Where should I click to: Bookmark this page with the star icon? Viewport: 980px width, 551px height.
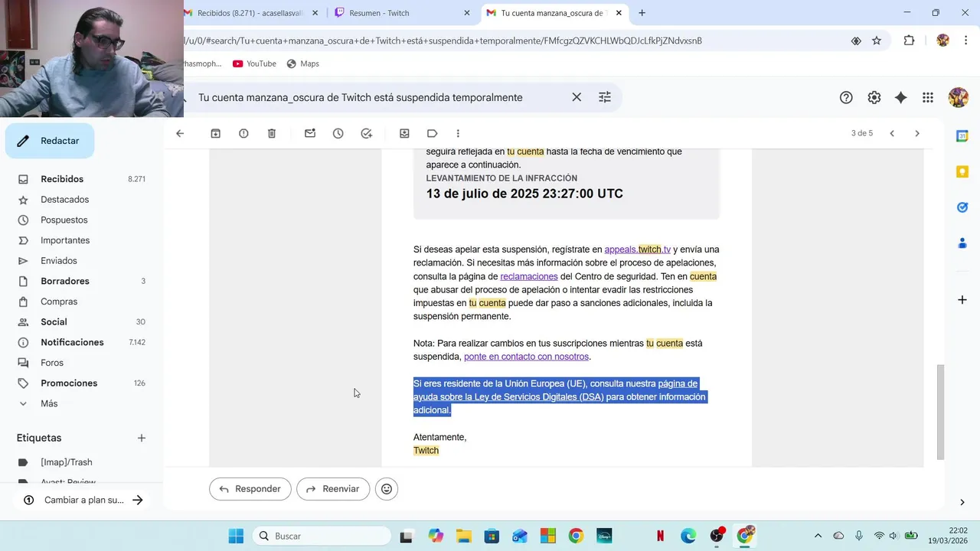click(x=877, y=41)
